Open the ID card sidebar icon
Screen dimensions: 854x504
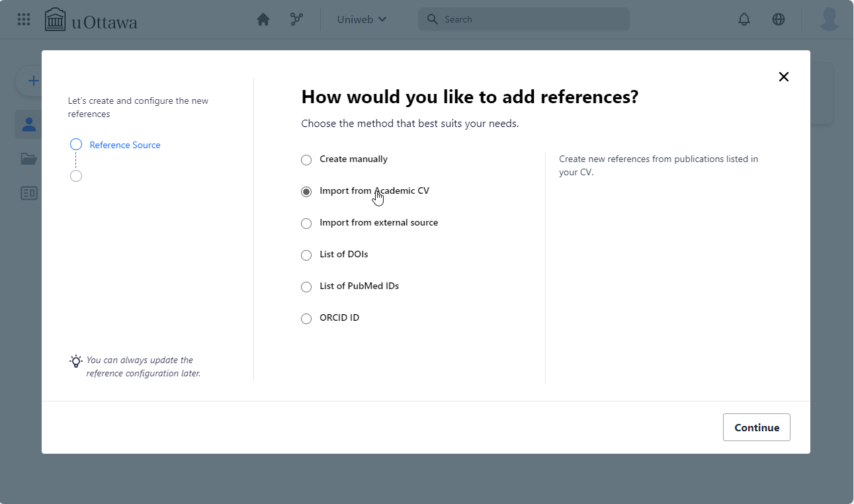[x=28, y=193]
